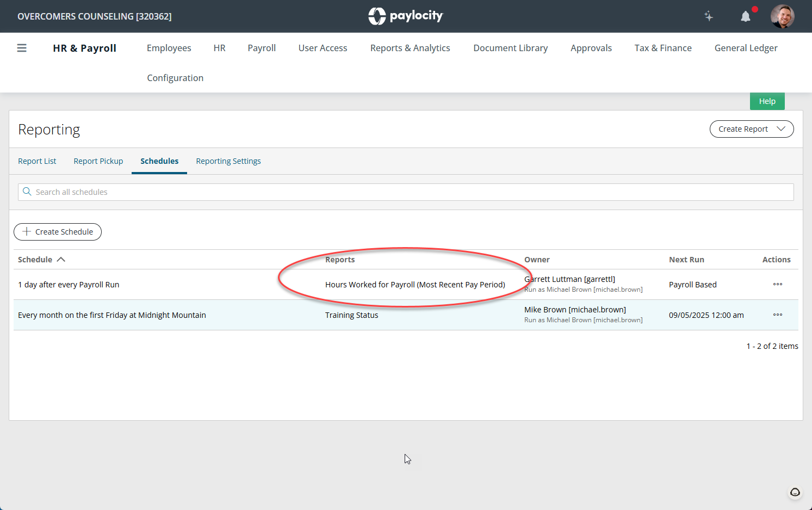Open the User Access menu

[x=323, y=48]
